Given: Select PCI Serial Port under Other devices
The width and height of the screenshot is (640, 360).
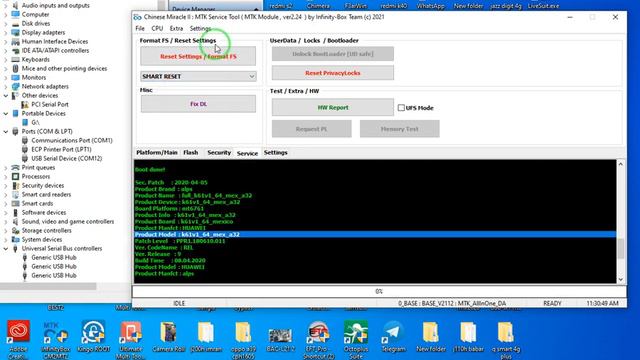Looking at the screenshot, I should 50,104.
